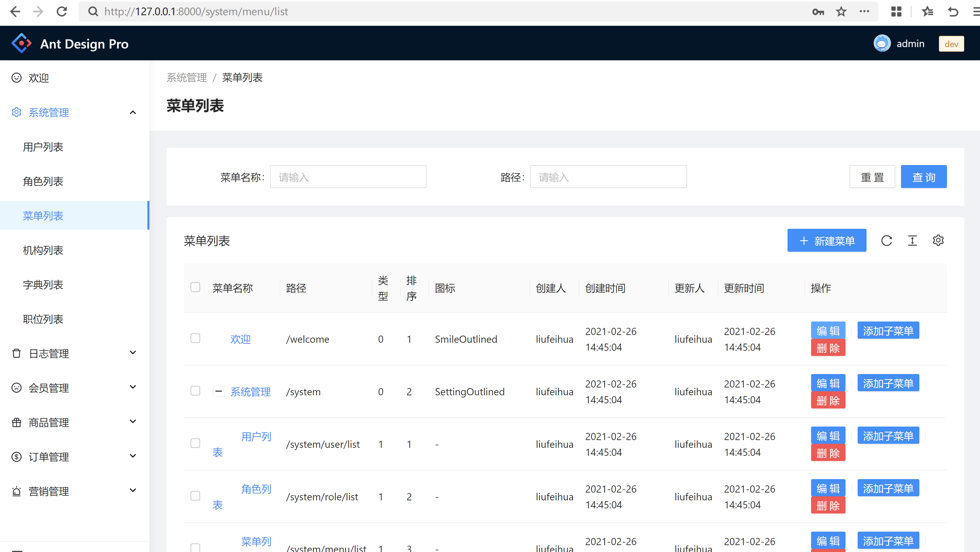
Task: Open the table density icon
Action: coord(912,241)
